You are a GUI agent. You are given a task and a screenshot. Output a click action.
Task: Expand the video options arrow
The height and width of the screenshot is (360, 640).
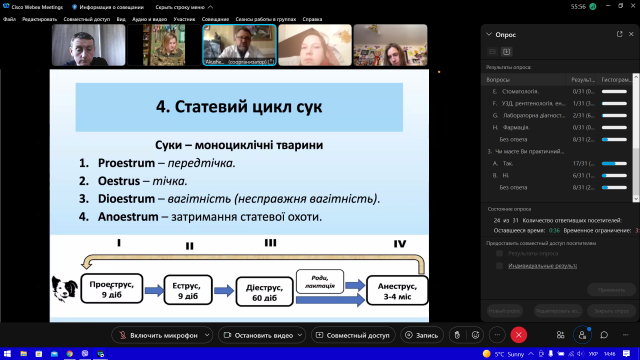pos(300,335)
